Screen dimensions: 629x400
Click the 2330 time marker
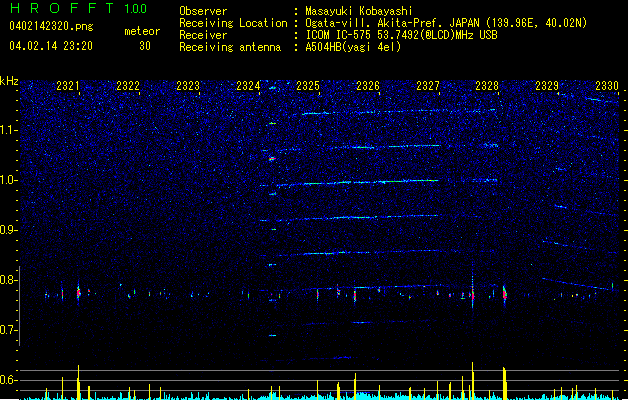(x=607, y=86)
